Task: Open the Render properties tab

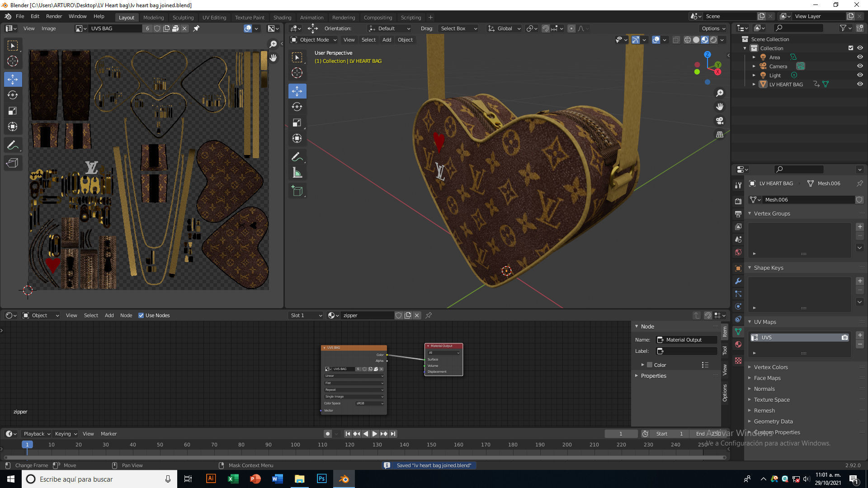Action: pyautogui.click(x=738, y=201)
